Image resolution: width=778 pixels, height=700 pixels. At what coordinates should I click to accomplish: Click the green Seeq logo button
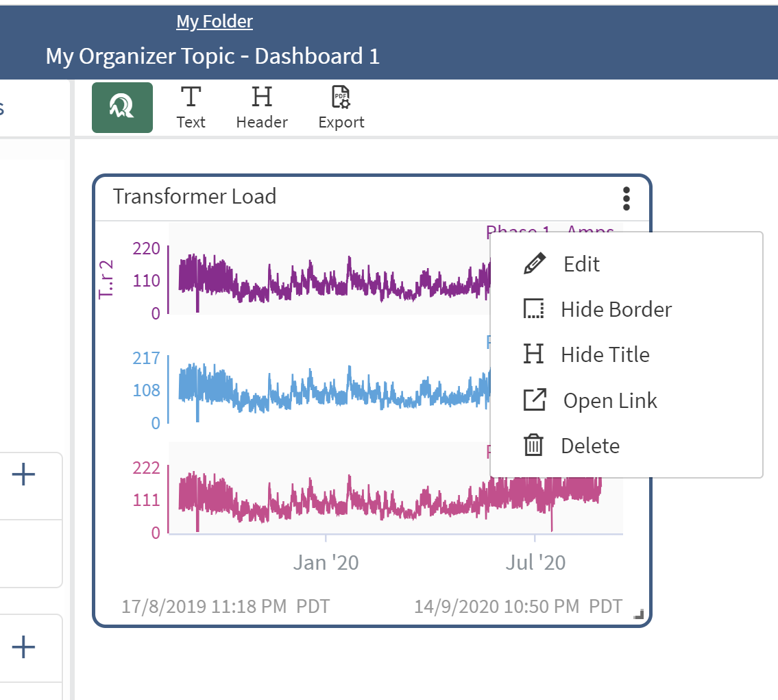[x=122, y=107]
